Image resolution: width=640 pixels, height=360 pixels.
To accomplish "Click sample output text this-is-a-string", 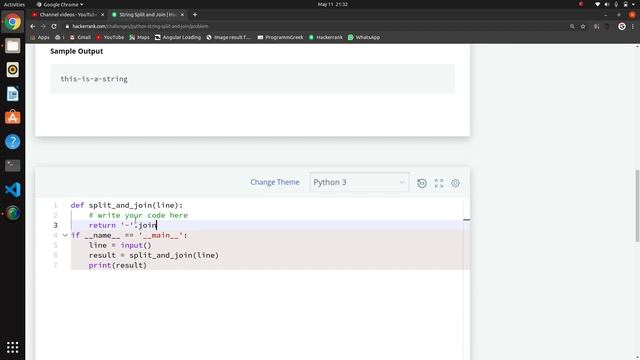I will [94, 79].
